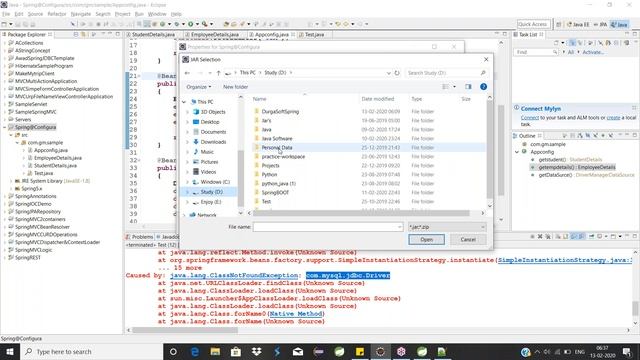Open the *.jar;*.zip file type dropdown

tap(447, 227)
